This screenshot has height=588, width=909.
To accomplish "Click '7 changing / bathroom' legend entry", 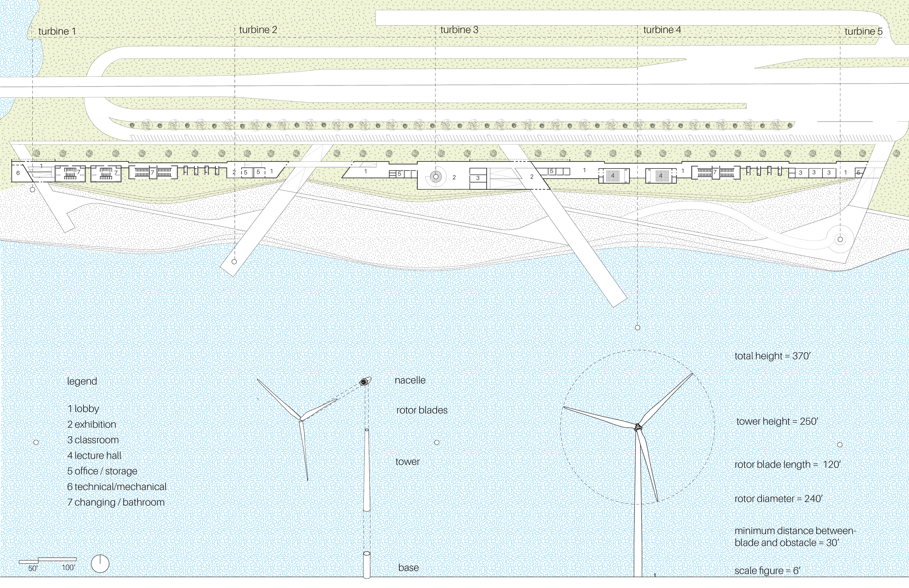I will point(116,502).
